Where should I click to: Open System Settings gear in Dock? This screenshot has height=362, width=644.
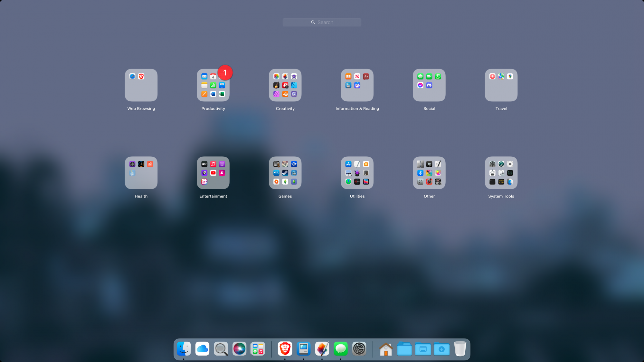[x=359, y=349]
